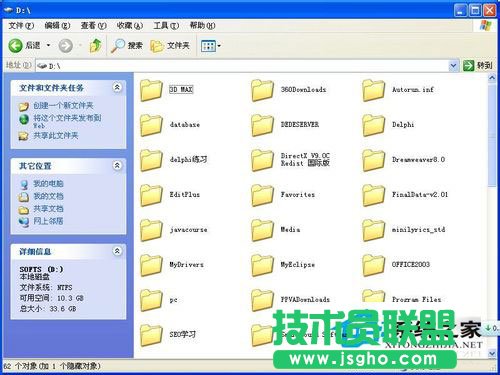Select the javacourse folder icon

click(151, 230)
